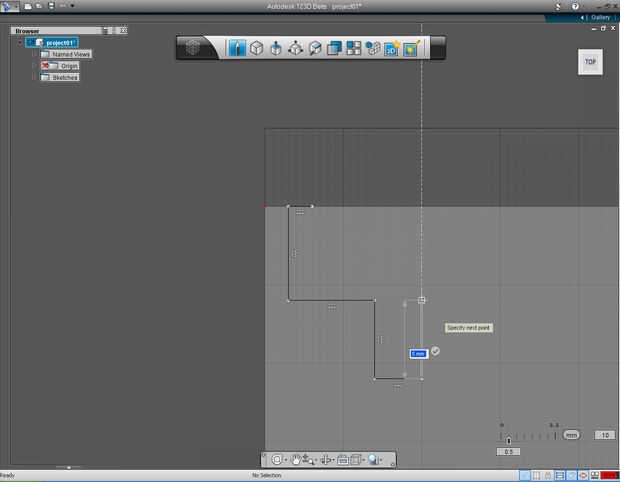
Task: Click the Zoom extents navigation icon
Action: [x=277, y=459]
